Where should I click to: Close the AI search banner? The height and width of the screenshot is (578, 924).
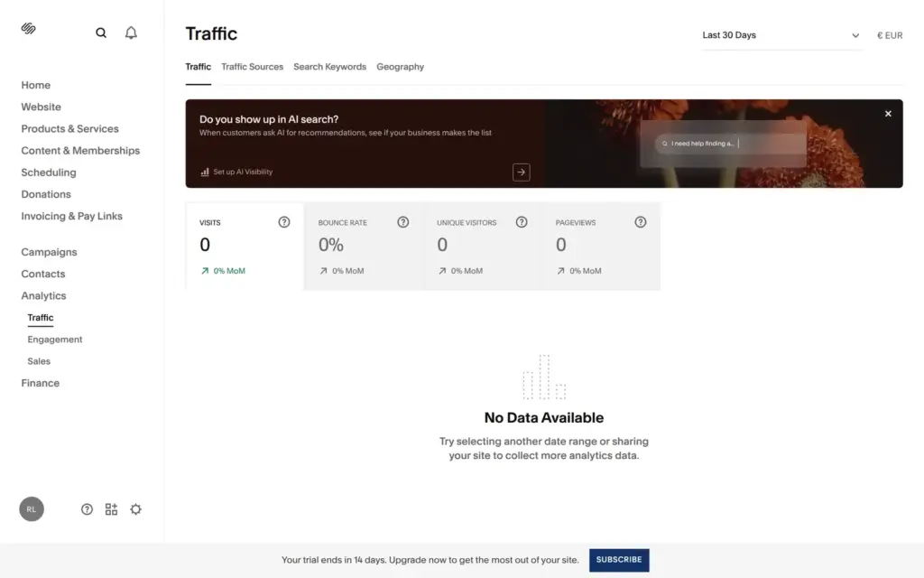tap(888, 114)
